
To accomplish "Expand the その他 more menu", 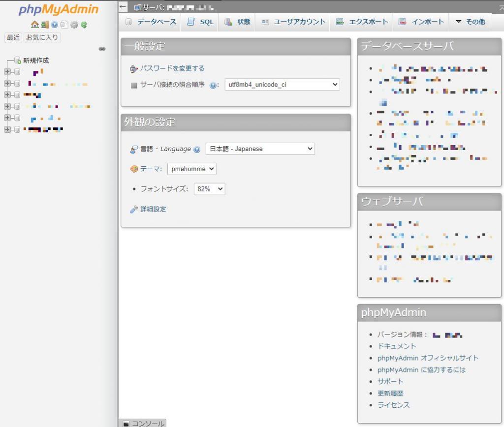I will [x=470, y=22].
